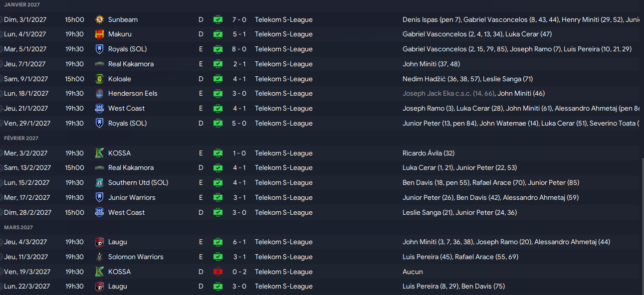The width and height of the screenshot is (644, 295).
Task: Open the Laugu 6 - 1 match score
Action: coord(239,242)
